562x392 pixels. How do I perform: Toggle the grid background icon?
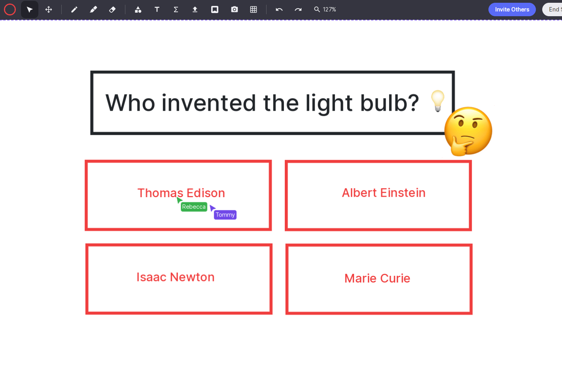(254, 9)
